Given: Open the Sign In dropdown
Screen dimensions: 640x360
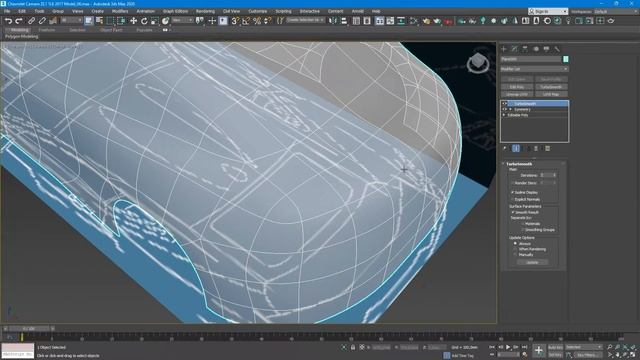Looking at the screenshot, I should 548,11.
